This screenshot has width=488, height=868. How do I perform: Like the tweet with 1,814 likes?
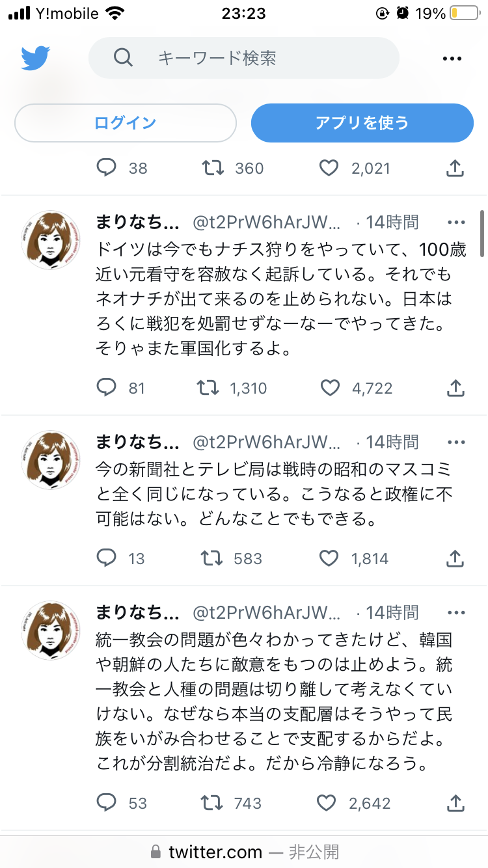pos(329,558)
